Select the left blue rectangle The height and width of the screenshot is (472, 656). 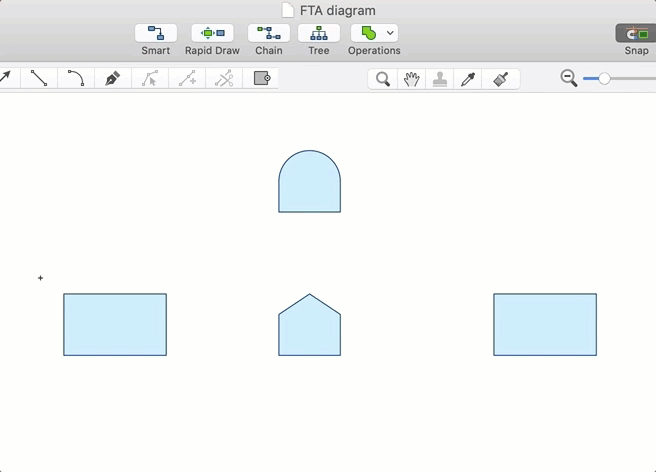point(115,325)
